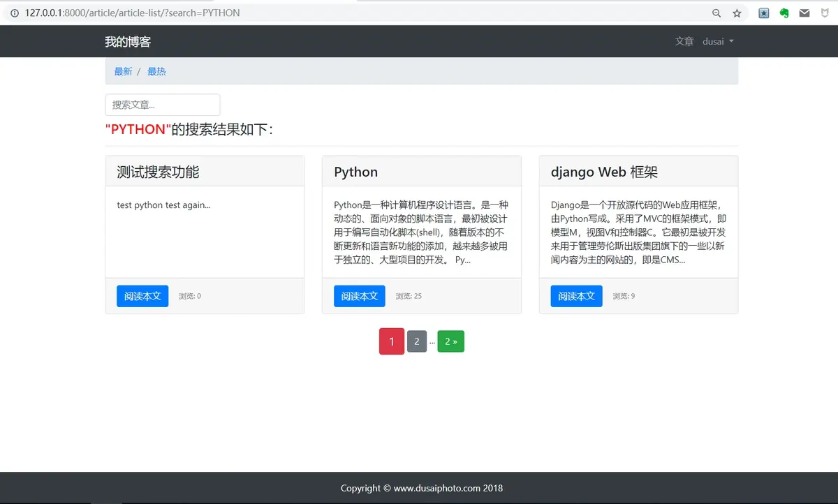The width and height of the screenshot is (838, 504).
Task: Read the django Web 框架 article
Action: click(x=577, y=296)
